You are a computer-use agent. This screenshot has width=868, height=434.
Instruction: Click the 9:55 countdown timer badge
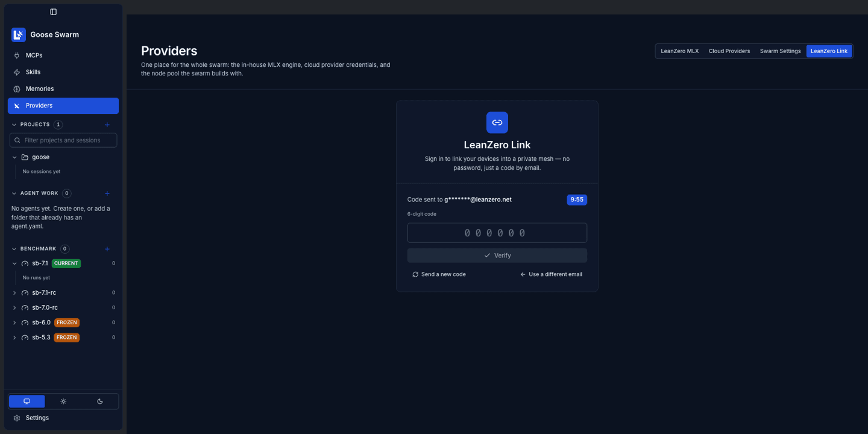[x=577, y=200]
